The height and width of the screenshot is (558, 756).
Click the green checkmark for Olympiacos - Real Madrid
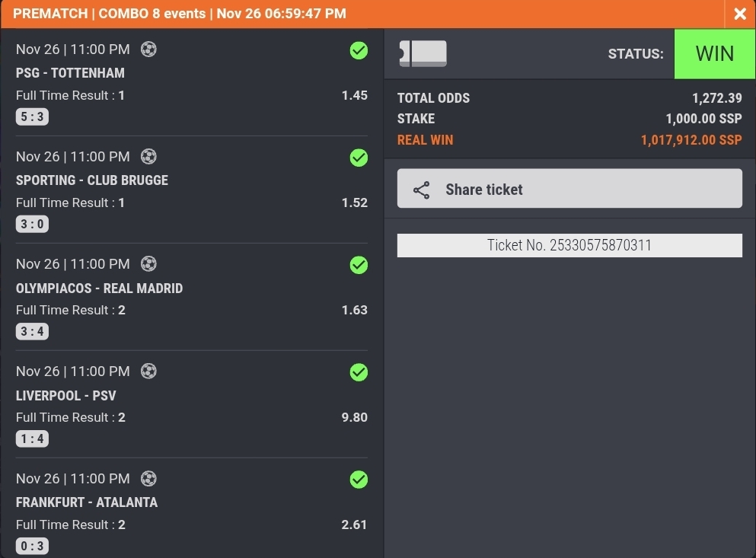pyautogui.click(x=359, y=265)
